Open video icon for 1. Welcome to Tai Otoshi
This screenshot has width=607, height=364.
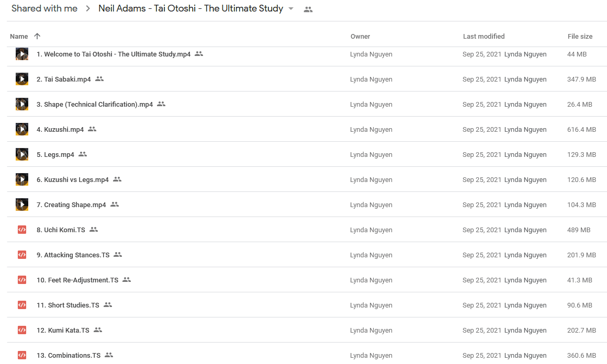(21, 54)
